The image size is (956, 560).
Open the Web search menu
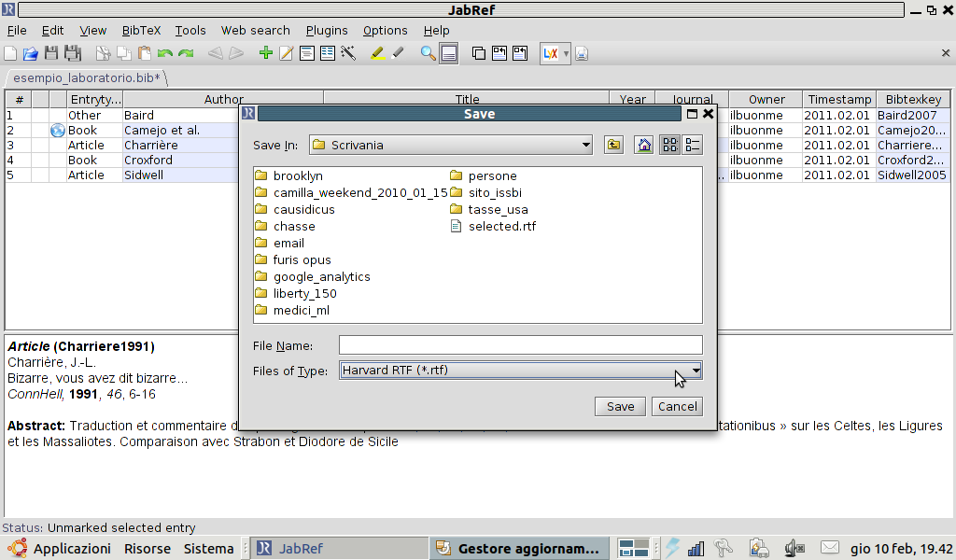pyautogui.click(x=256, y=31)
